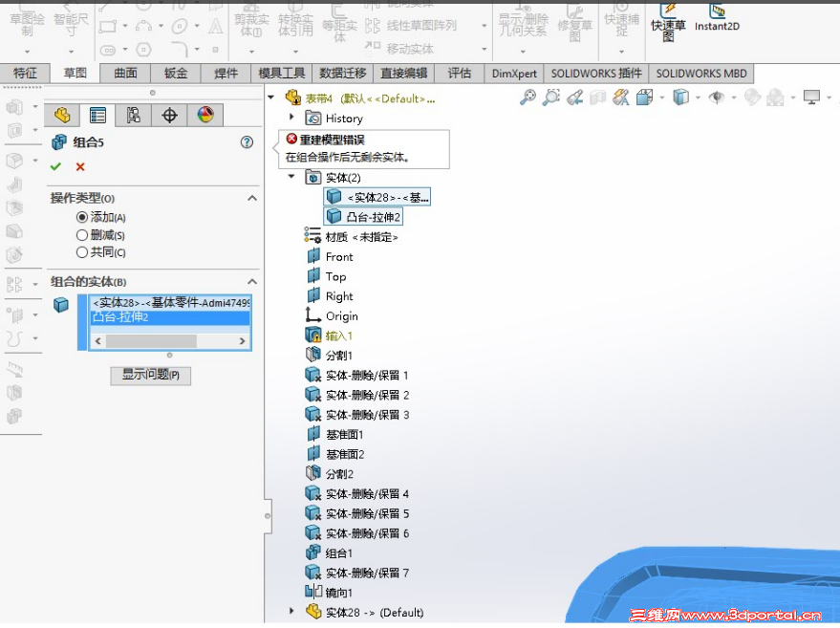Cancel Combine5 with the red X
This screenshot has height=628, width=840.
pyautogui.click(x=80, y=166)
